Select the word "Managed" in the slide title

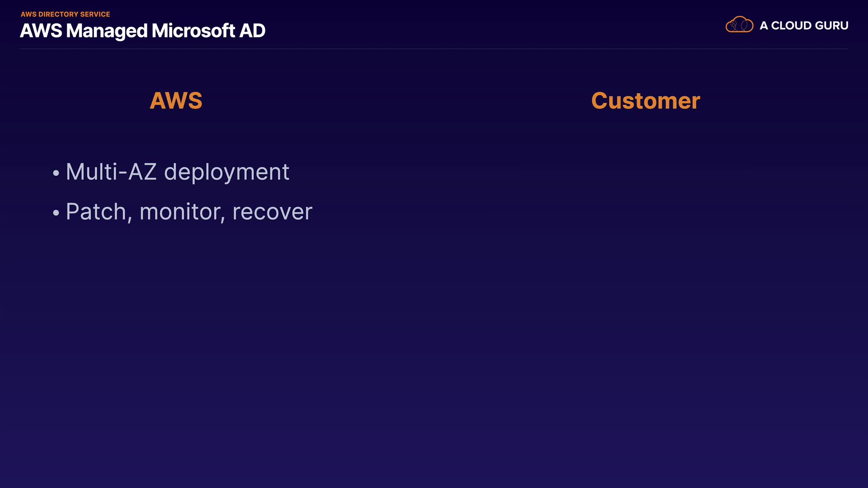click(107, 31)
